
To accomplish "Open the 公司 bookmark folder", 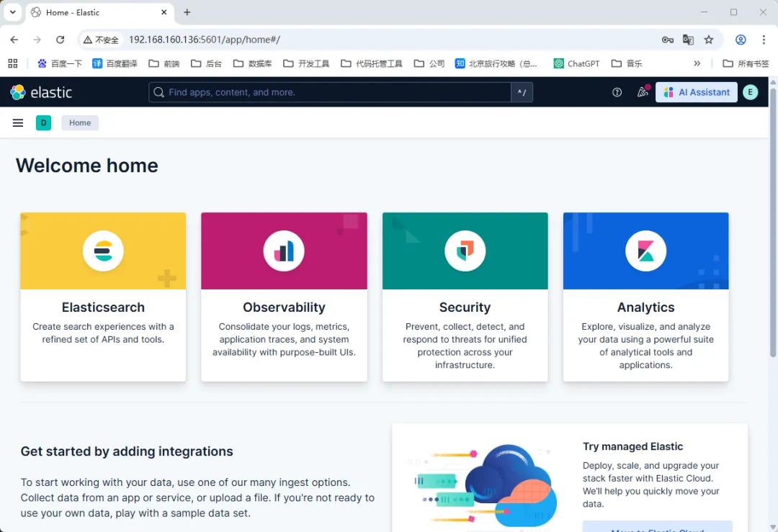I will pos(429,63).
